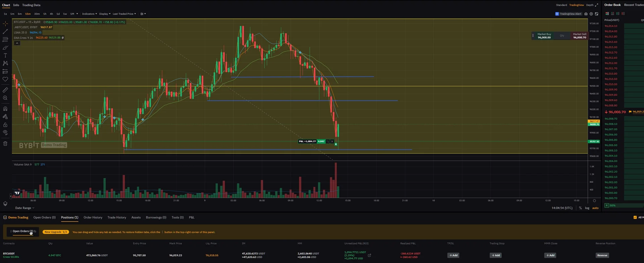Open the Fibonacci retracement tools

click(x=5, y=40)
